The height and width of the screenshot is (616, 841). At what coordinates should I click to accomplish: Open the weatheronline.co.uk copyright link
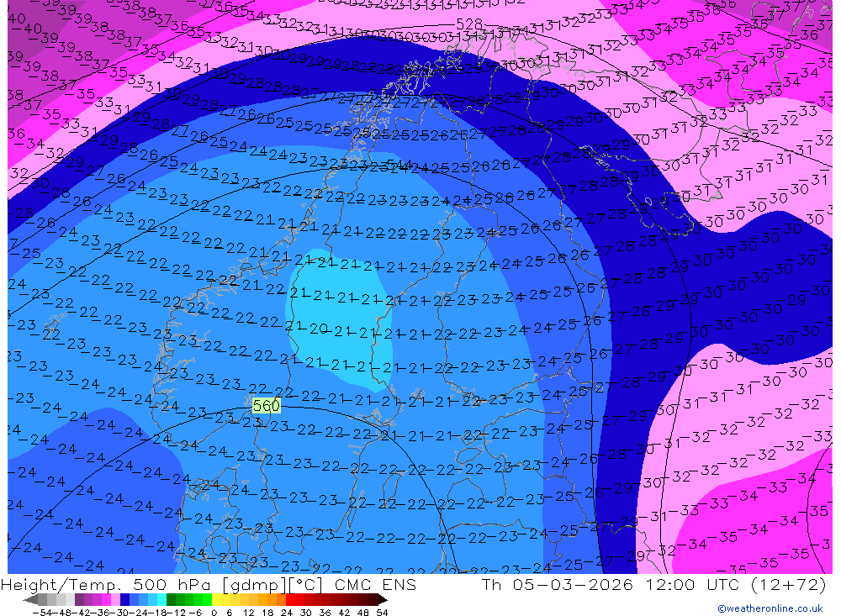click(x=770, y=608)
